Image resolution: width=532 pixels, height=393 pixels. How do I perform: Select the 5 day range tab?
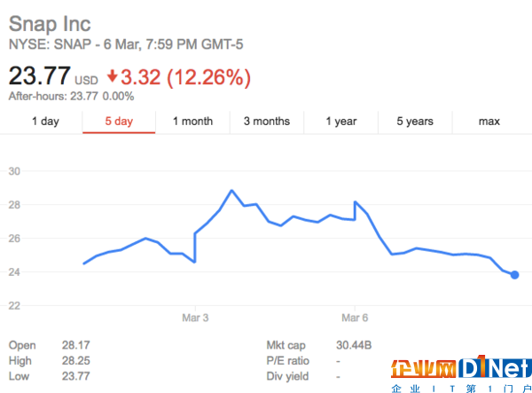click(119, 122)
